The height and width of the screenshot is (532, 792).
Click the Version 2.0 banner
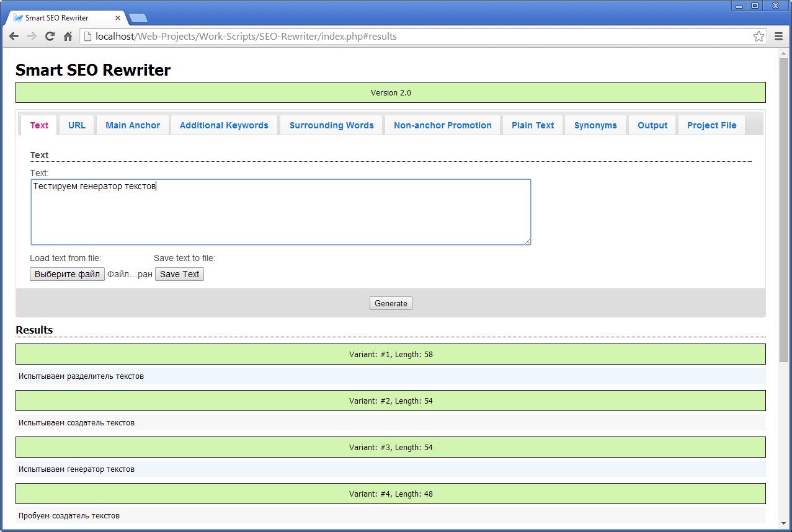coord(391,92)
